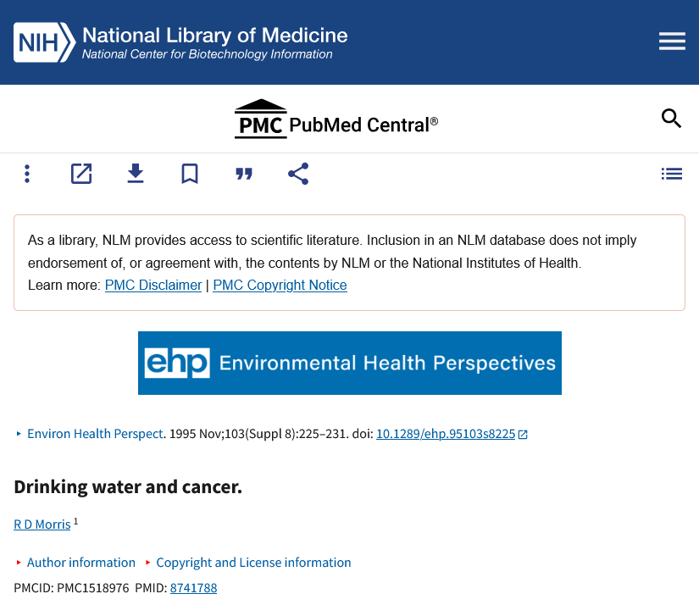Screen dimensions: 699x616
Task: Open the PMC Copyright Notice link
Action: tap(280, 286)
